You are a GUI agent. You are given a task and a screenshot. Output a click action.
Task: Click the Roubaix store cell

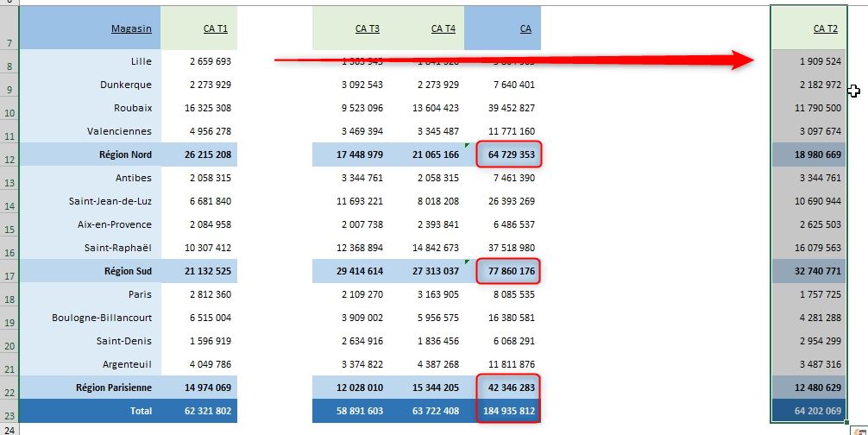91,108
